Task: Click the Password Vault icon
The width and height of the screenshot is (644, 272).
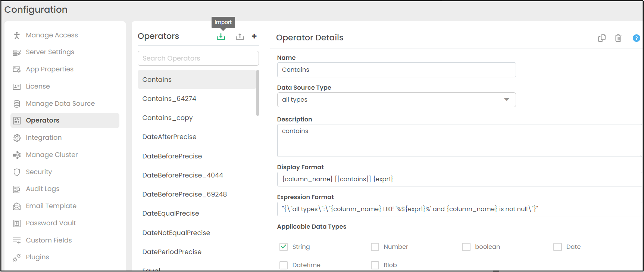Action: coord(17,223)
